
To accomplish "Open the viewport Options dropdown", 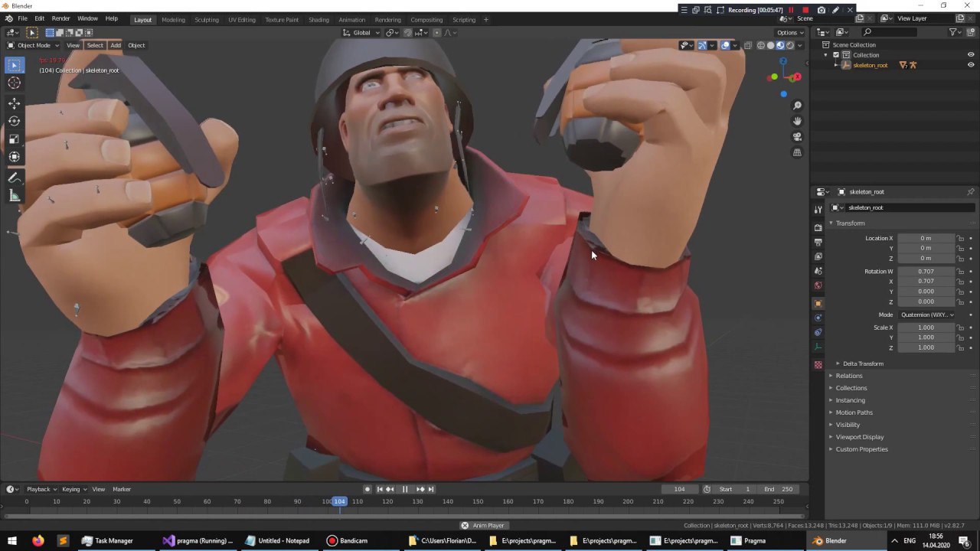I will tap(790, 33).
